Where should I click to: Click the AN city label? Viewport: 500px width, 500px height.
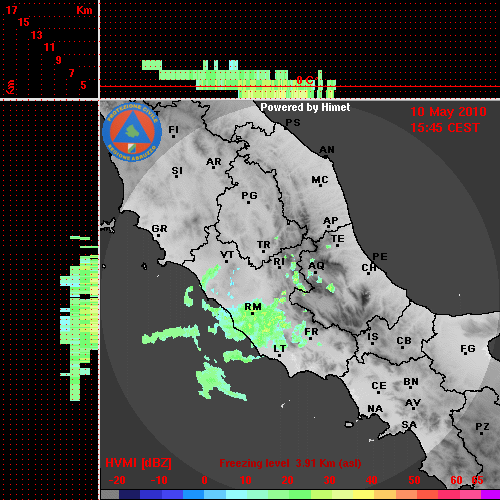click(327, 150)
